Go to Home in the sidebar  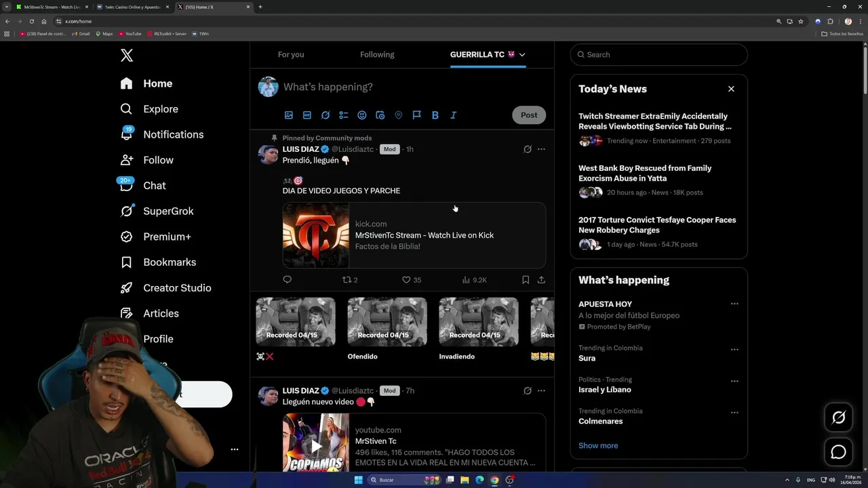[x=146, y=83]
